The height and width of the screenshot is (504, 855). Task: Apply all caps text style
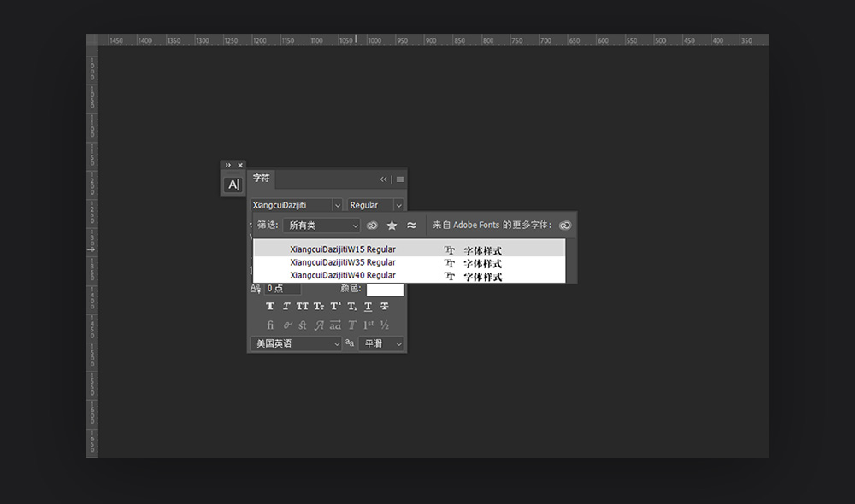tap(303, 306)
